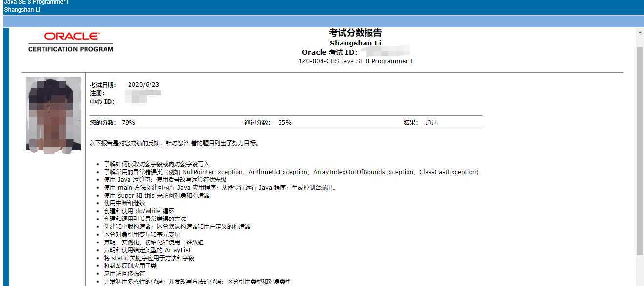The height and width of the screenshot is (286, 644).
Task: Click the candidate photo thumbnail
Action: (x=53, y=115)
